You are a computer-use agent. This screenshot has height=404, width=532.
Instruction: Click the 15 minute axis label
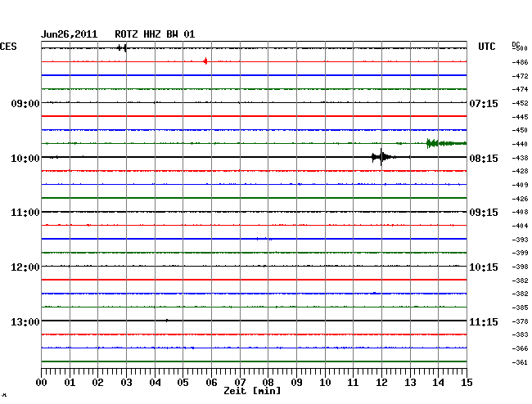click(467, 382)
